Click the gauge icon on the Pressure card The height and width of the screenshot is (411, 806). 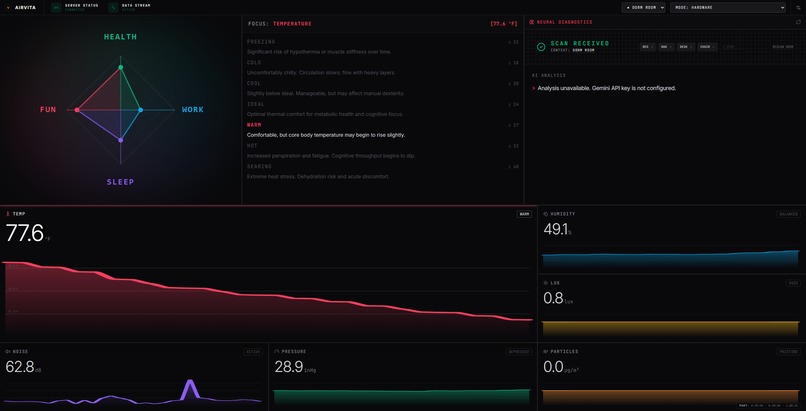pyautogui.click(x=277, y=351)
